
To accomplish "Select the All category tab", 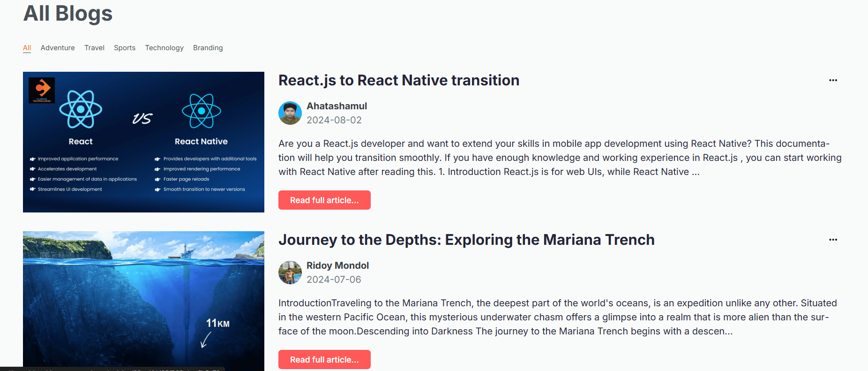I will (x=27, y=48).
